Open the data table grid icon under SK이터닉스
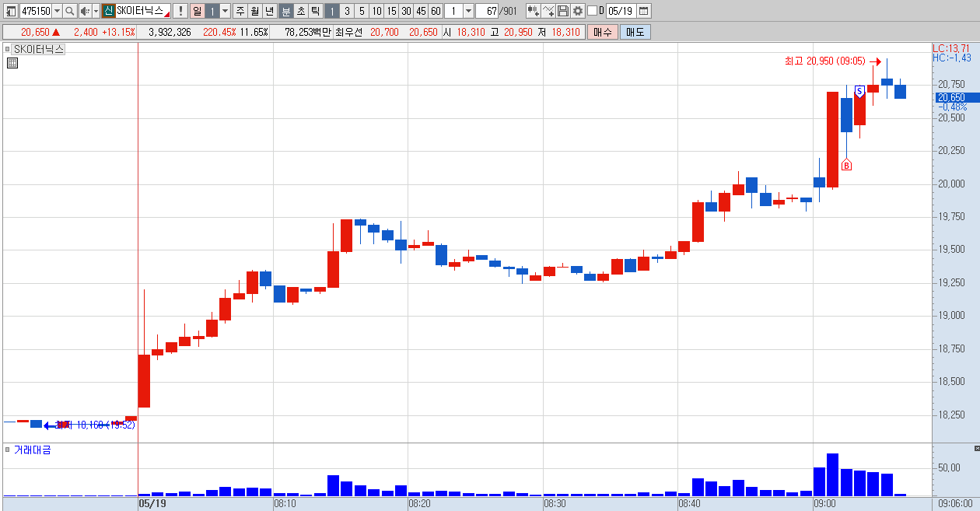Viewport: 980px width, 511px height. tap(12, 63)
